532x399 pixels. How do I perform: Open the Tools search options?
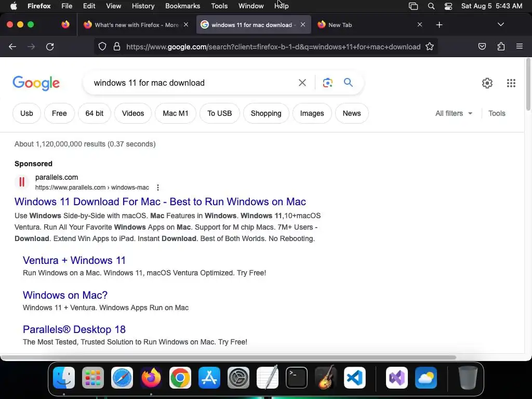[x=496, y=113]
